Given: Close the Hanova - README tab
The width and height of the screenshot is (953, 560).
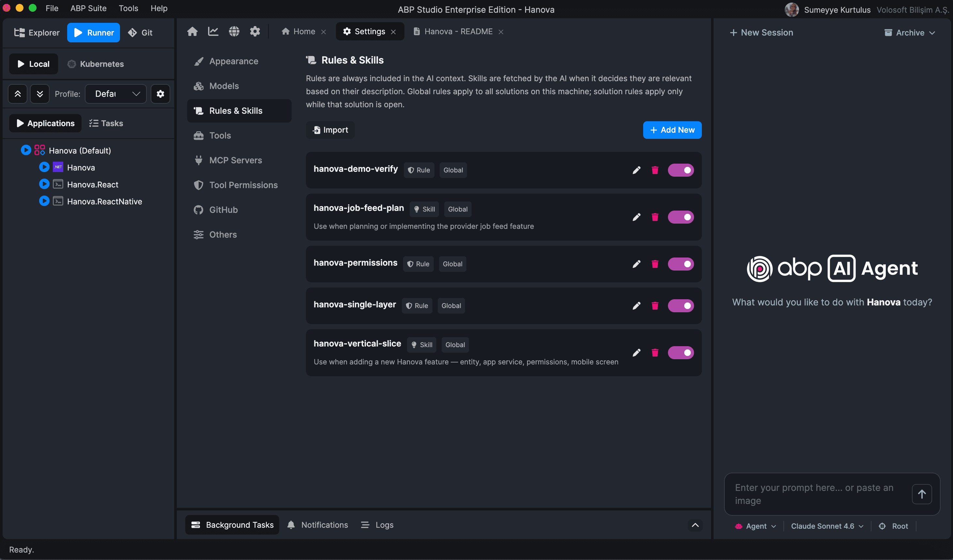Looking at the screenshot, I should pyautogui.click(x=501, y=32).
